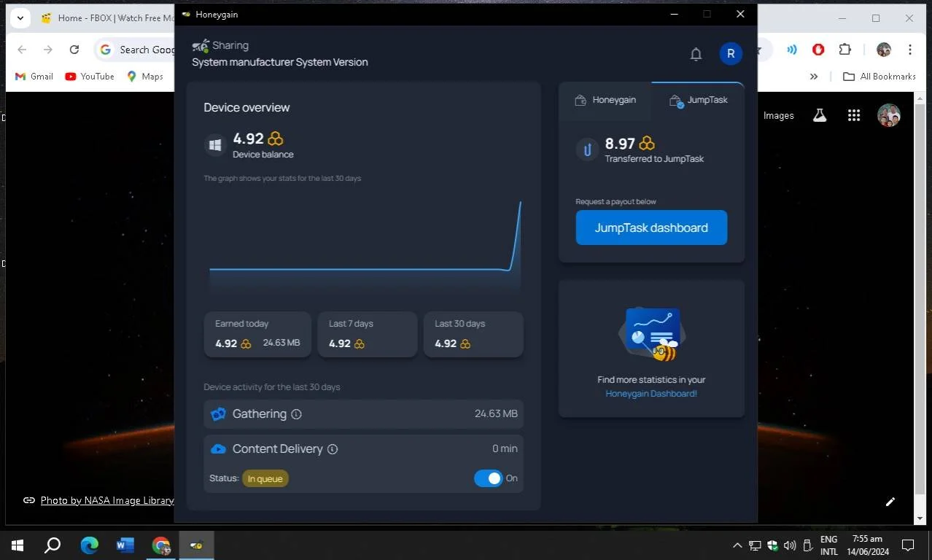Image resolution: width=932 pixels, height=560 pixels.
Task: Show hidden system tray icons
Action: click(737, 545)
